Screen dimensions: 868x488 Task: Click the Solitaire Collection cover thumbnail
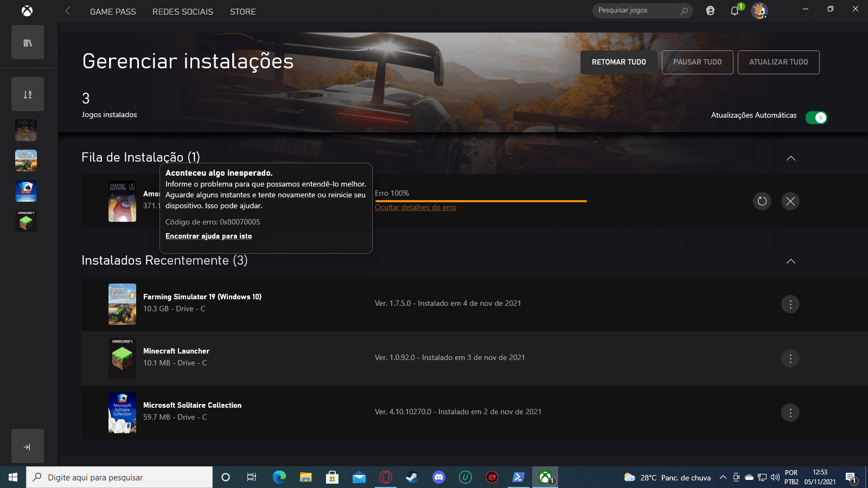point(122,413)
